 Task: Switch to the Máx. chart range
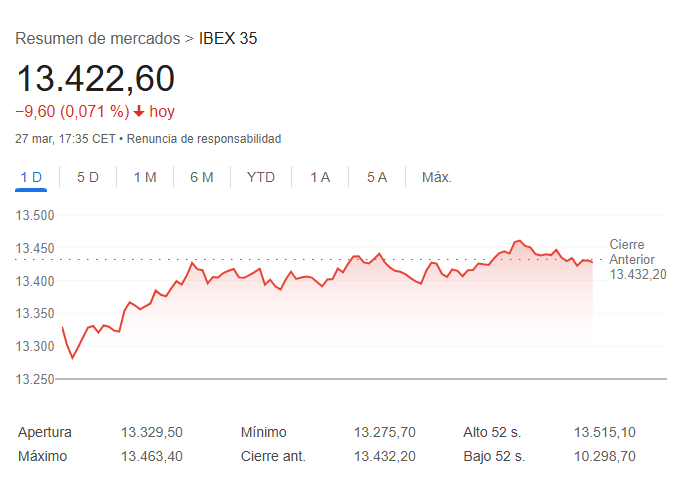(437, 177)
